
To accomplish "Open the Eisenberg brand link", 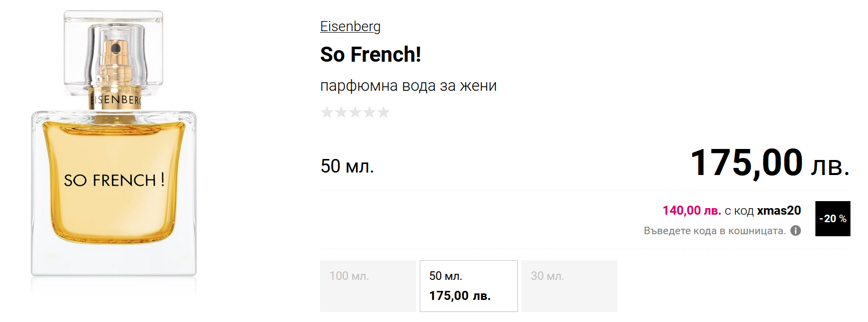I will click(x=350, y=26).
